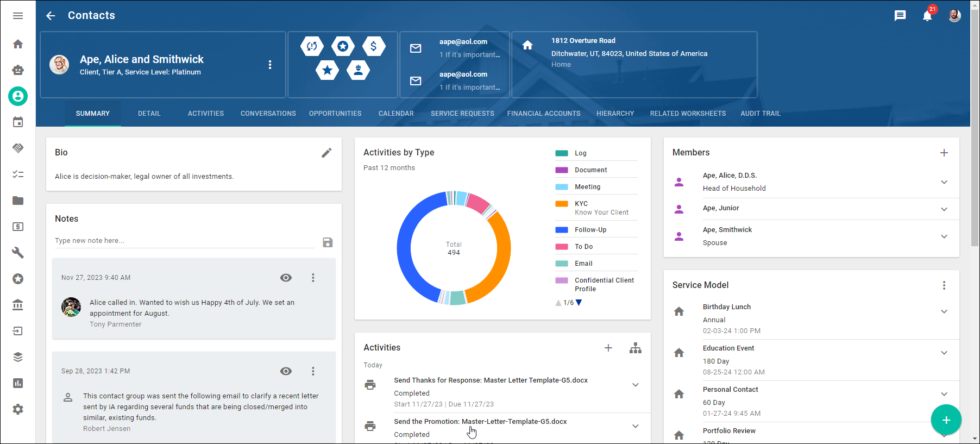Edit the Bio with pencil icon
Image resolution: width=980 pixels, height=444 pixels.
326,153
